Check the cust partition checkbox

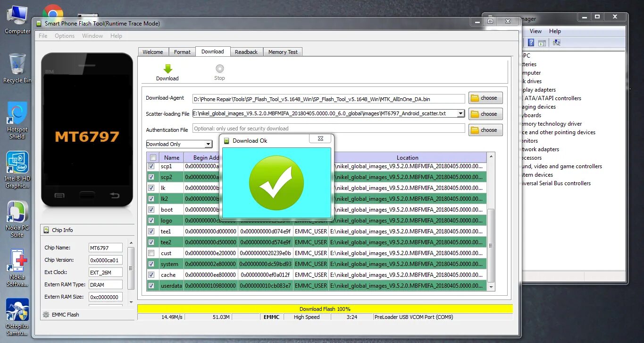coord(151,253)
